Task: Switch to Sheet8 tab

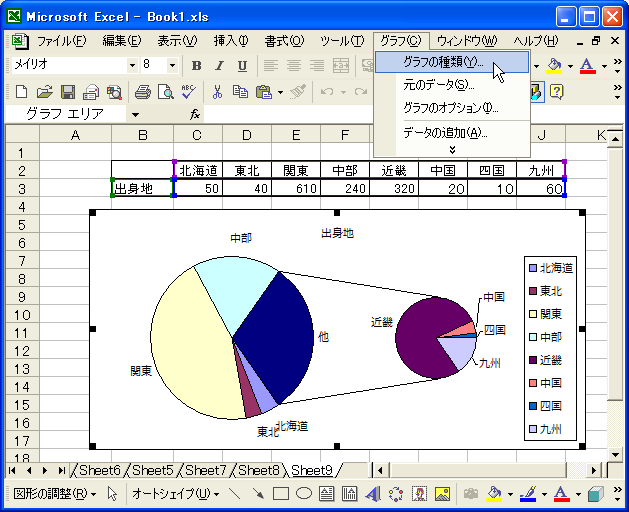Action: (259, 470)
